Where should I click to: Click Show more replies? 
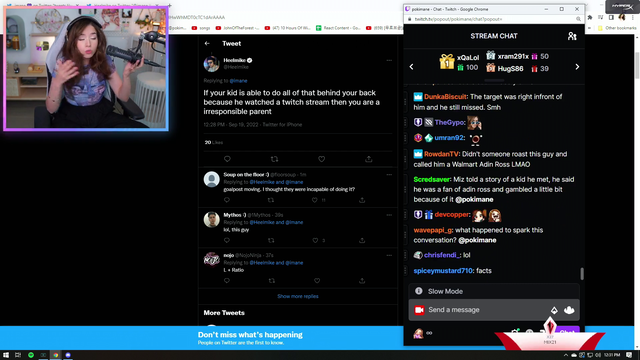tap(298, 296)
